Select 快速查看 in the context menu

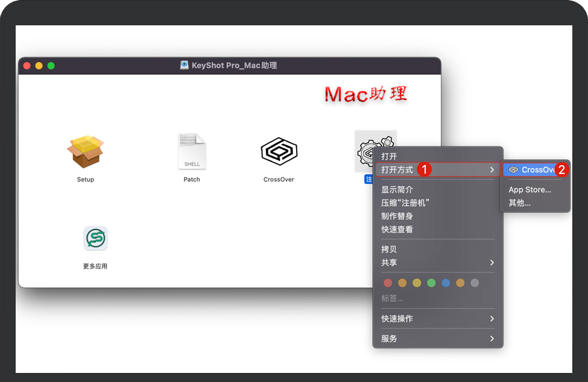coord(397,230)
